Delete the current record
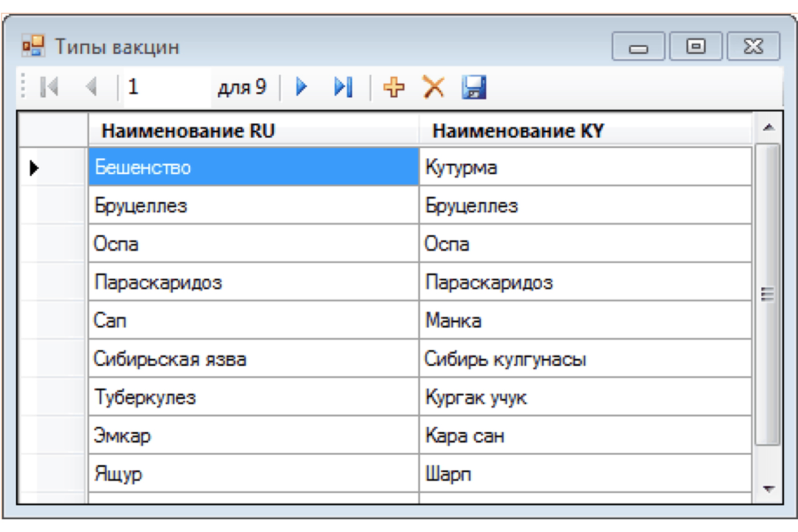 tap(433, 88)
